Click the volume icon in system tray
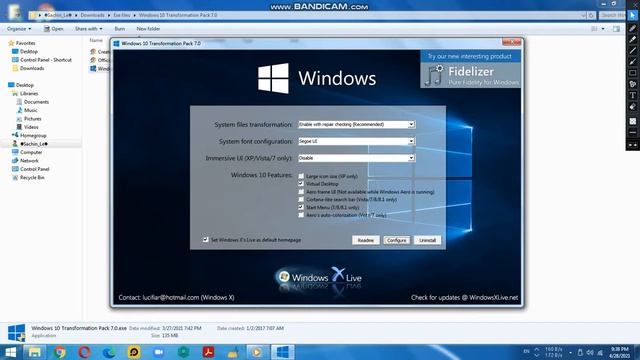Viewport: 640px width, 360px height. point(590,352)
